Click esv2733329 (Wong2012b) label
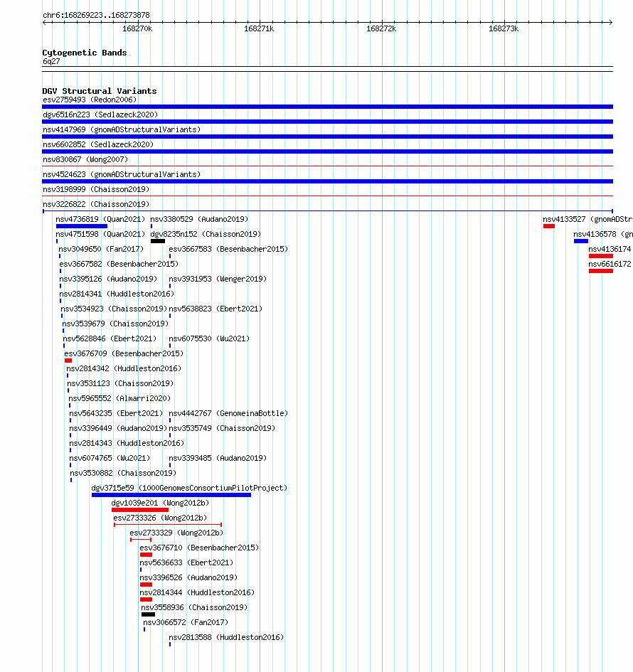Viewport: 633px width, 672px height. 176,533
